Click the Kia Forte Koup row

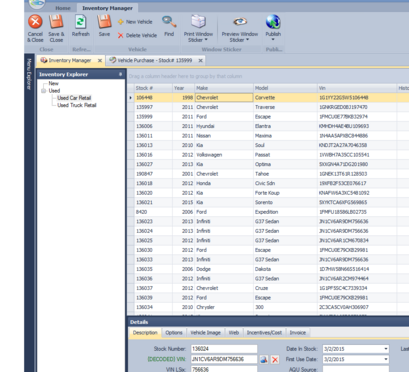(x=268, y=193)
